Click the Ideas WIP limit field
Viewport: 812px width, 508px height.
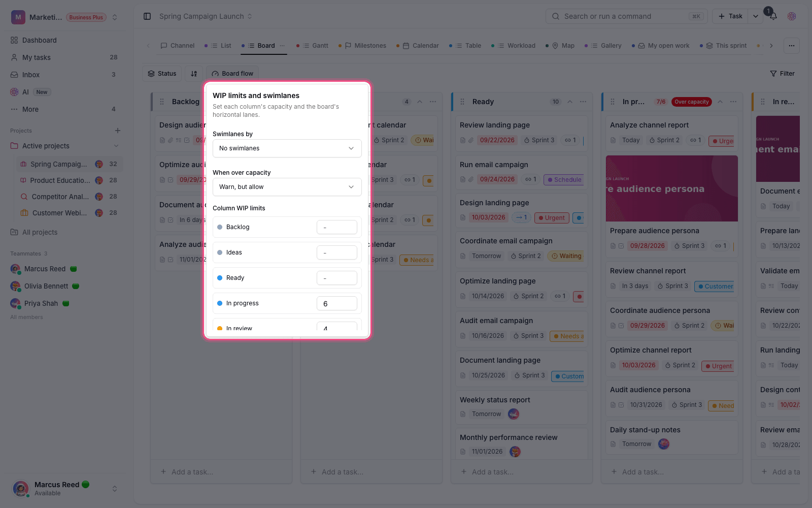coord(337,252)
